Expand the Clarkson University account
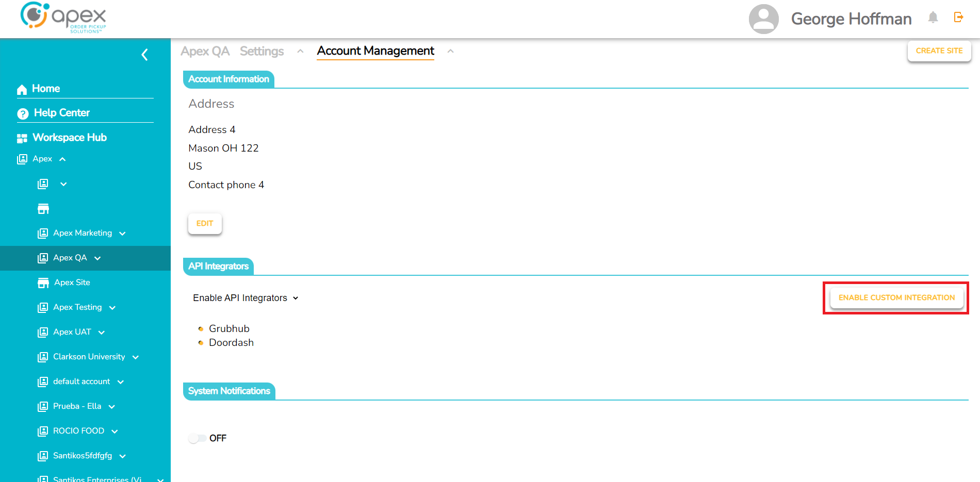This screenshot has width=980, height=482. pos(136,357)
